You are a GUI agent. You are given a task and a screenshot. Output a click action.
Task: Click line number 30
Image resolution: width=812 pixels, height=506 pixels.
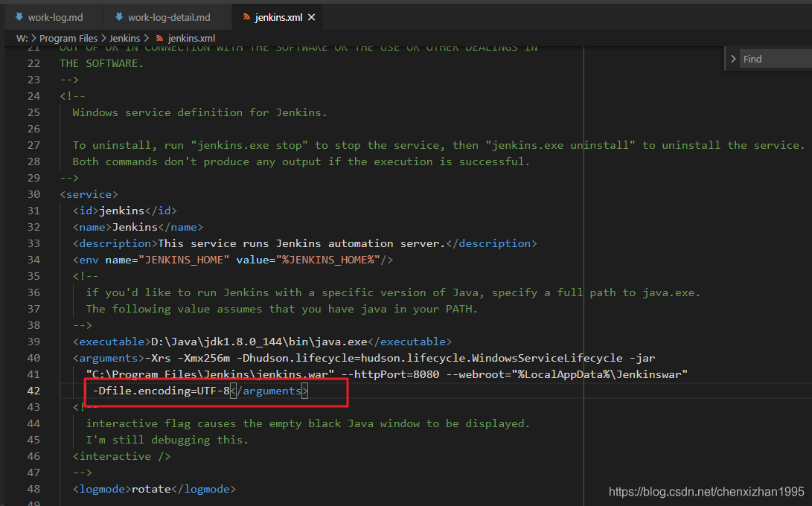(x=33, y=194)
